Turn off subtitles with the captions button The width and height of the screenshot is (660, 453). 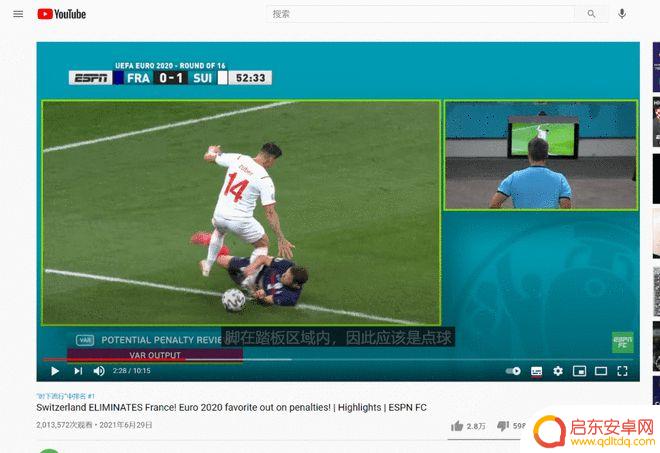[536, 371]
